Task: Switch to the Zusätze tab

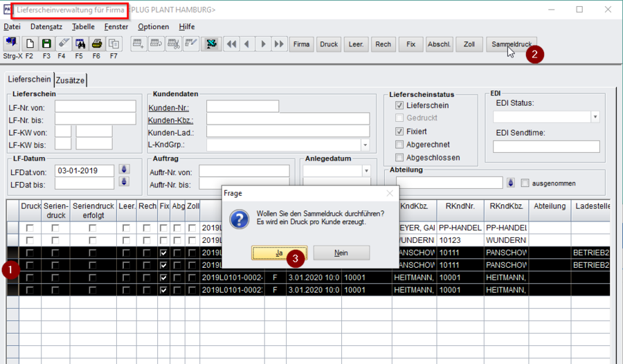Action: click(x=71, y=80)
